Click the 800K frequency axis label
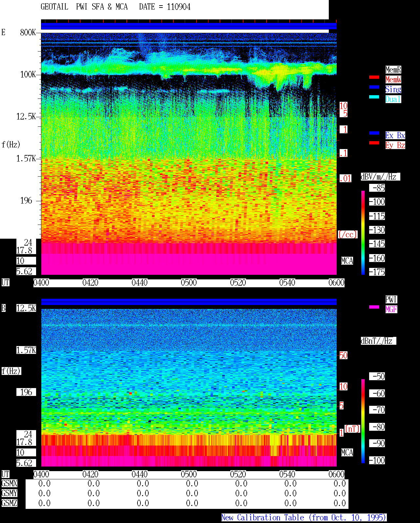 28,32
